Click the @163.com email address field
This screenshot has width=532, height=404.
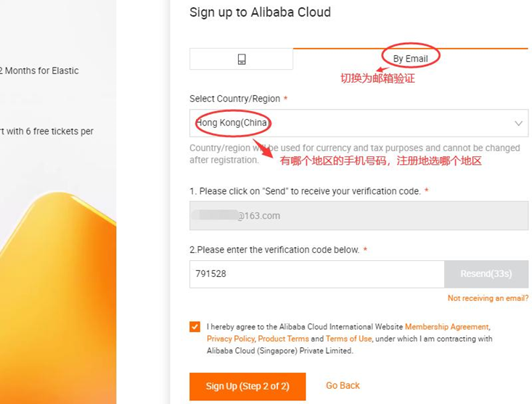click(359, 216)
